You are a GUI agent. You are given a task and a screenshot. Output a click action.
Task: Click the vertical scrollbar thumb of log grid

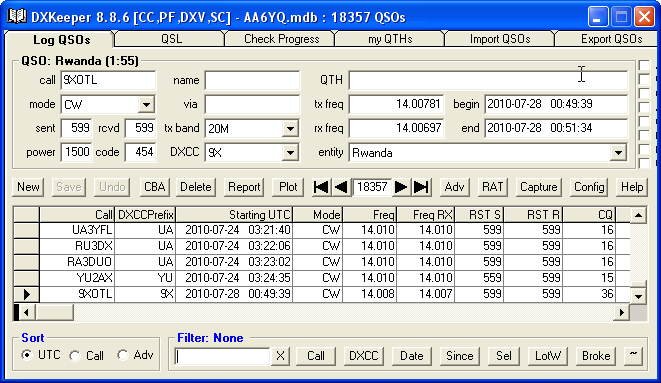638,285
